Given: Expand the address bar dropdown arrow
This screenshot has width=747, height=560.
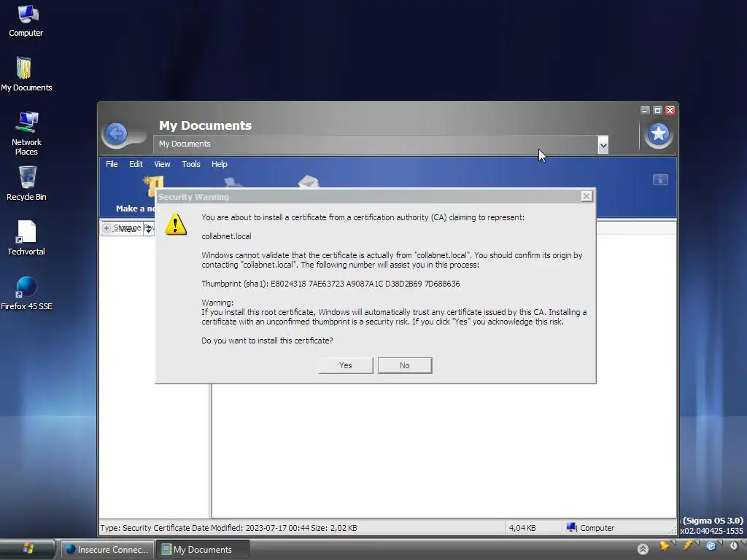Looking at the screenshot, I should click(x=603, y=145).
